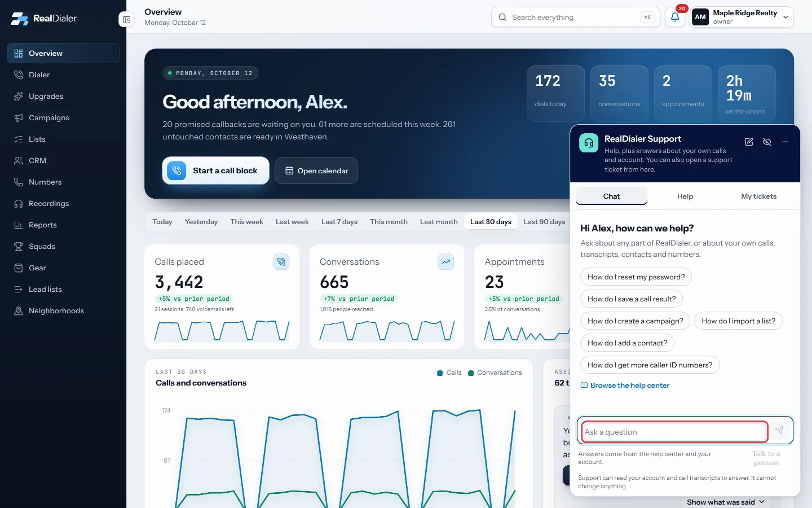Open Recordings in the sidebar
Screen dimensions: 812x508
click(x=63, y=204)
